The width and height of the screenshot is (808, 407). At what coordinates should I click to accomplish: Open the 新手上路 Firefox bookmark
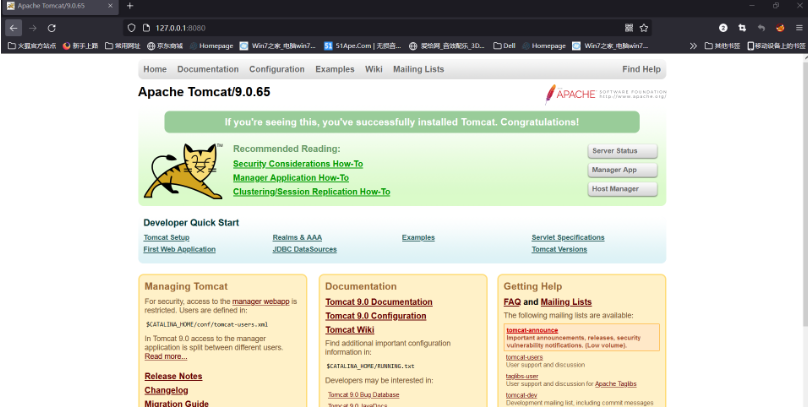pos(80,46)
